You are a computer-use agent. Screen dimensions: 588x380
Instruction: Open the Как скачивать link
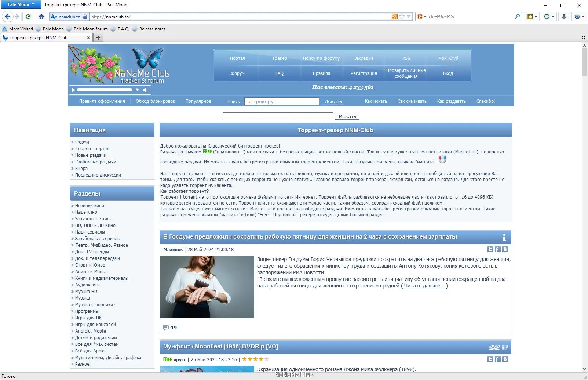pyautogui.click(x=412, y=101)
